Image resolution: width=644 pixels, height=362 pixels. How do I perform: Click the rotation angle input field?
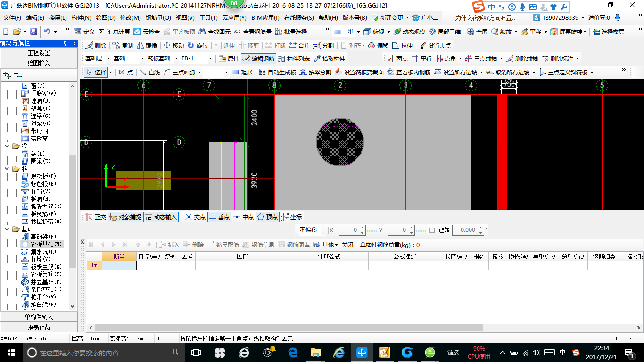pos(464,230)
